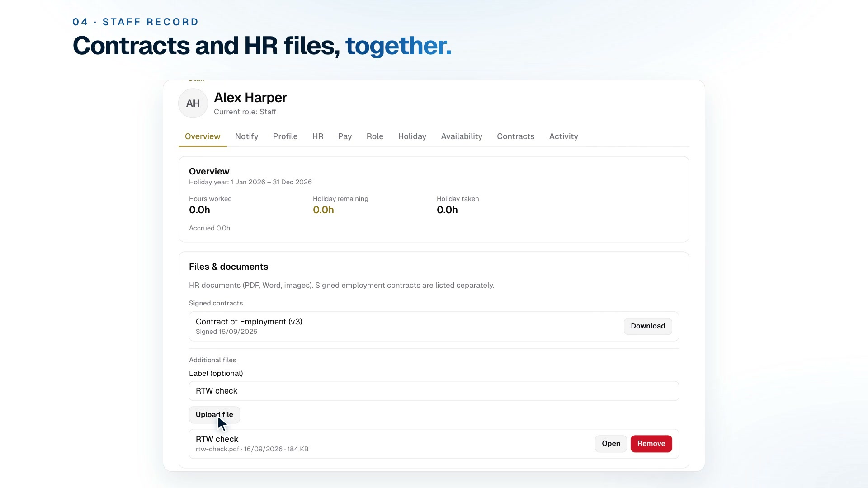The width and height of the screenshot is (868, 488).
Task: Open the RTW check file
Action: [x=611, y=444]
